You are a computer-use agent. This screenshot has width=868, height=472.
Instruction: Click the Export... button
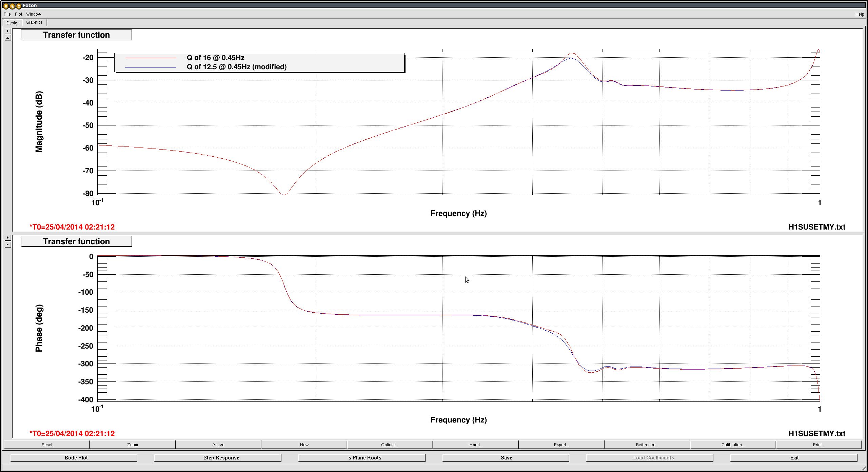(561, 445)
